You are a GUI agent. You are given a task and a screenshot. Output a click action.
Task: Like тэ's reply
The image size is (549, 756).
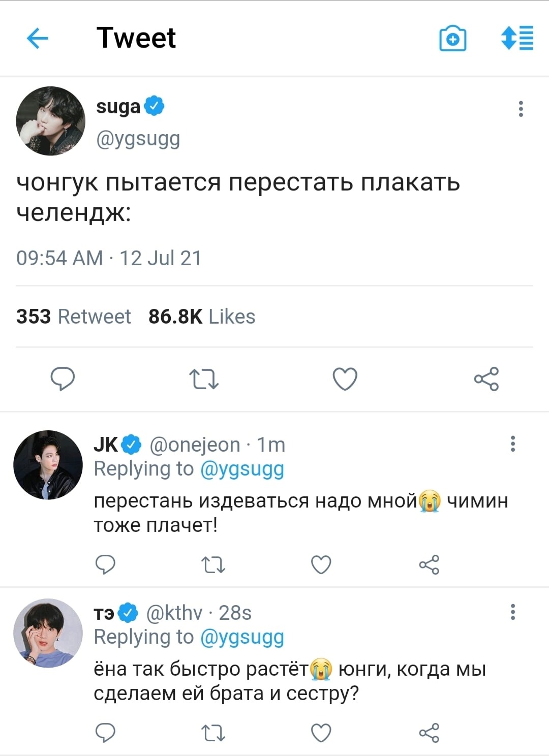click(x=321, y=733)
